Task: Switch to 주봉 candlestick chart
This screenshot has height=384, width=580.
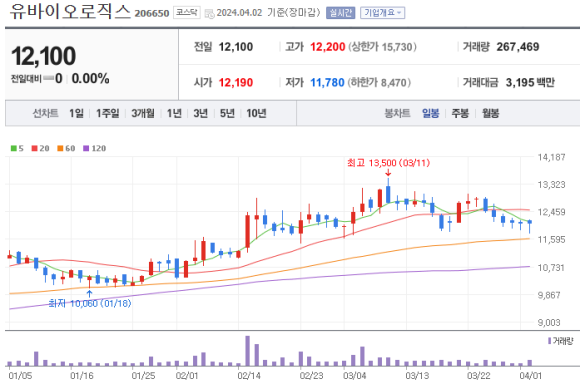Action: 460,113
